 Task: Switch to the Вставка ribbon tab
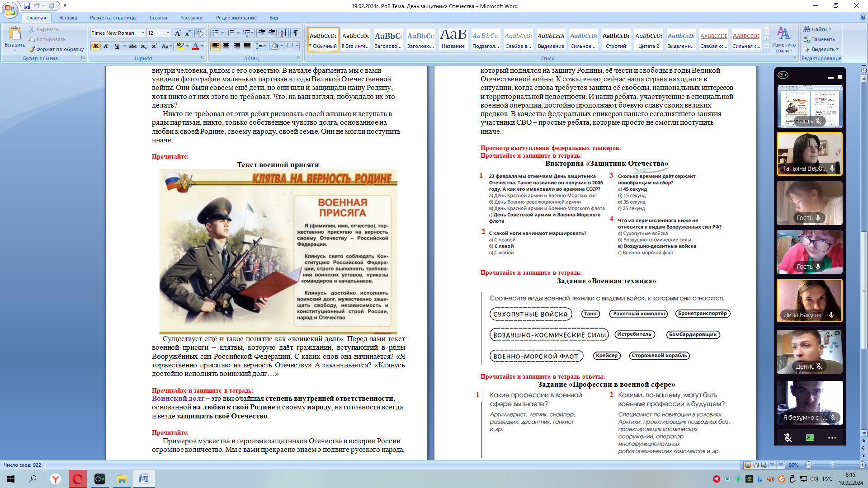(68, 18)
